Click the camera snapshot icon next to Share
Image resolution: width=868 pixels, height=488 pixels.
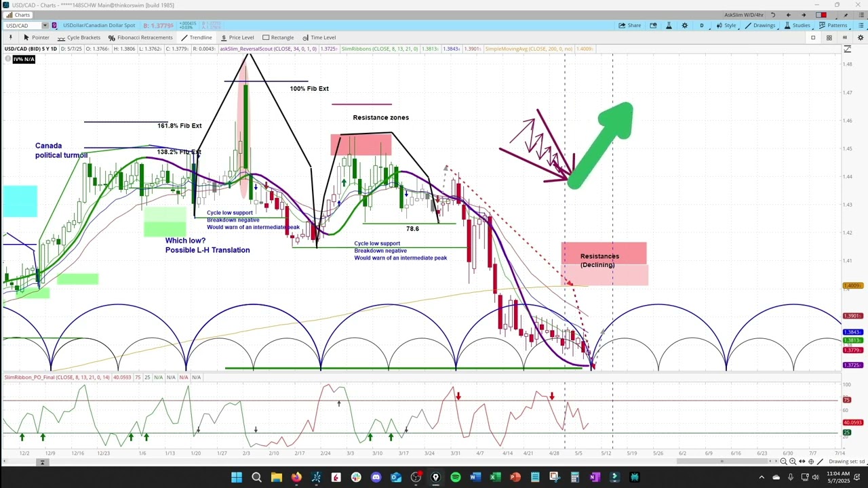coord(653,25)
